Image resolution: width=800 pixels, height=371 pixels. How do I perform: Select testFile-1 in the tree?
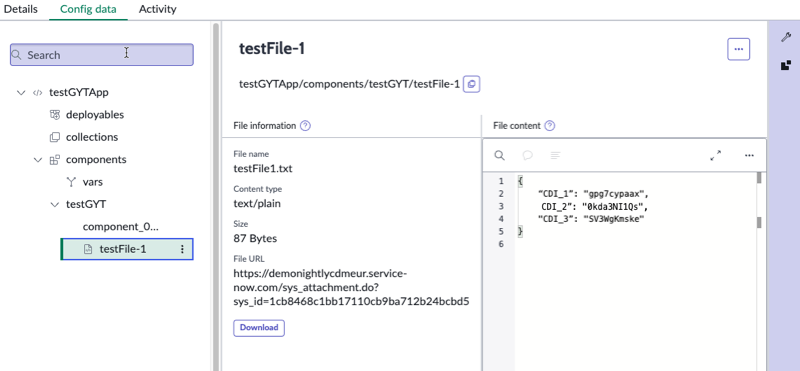[127, 249]
